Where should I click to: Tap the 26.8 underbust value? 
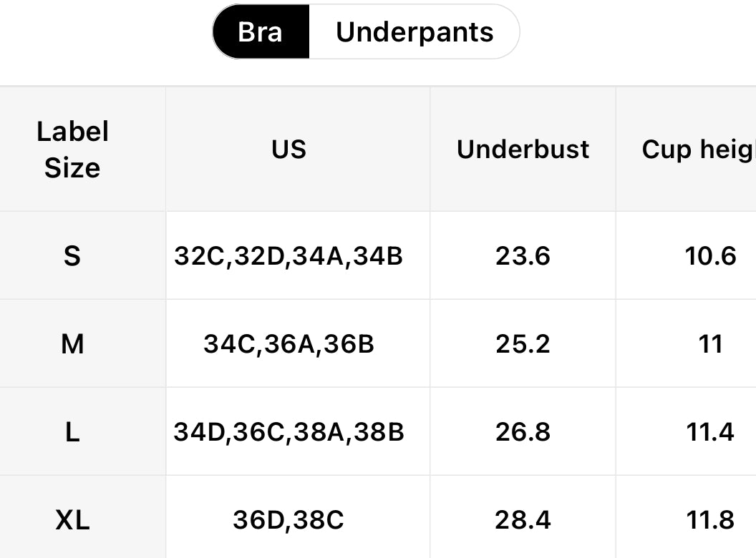(x=523, y=432)
